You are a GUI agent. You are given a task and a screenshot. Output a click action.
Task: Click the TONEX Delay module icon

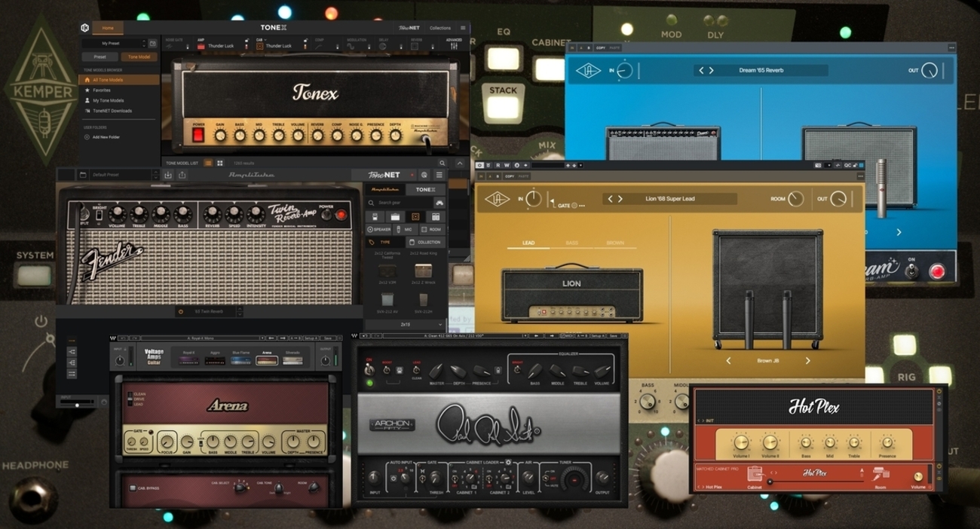pyautogui.click(x=384, y=46)
